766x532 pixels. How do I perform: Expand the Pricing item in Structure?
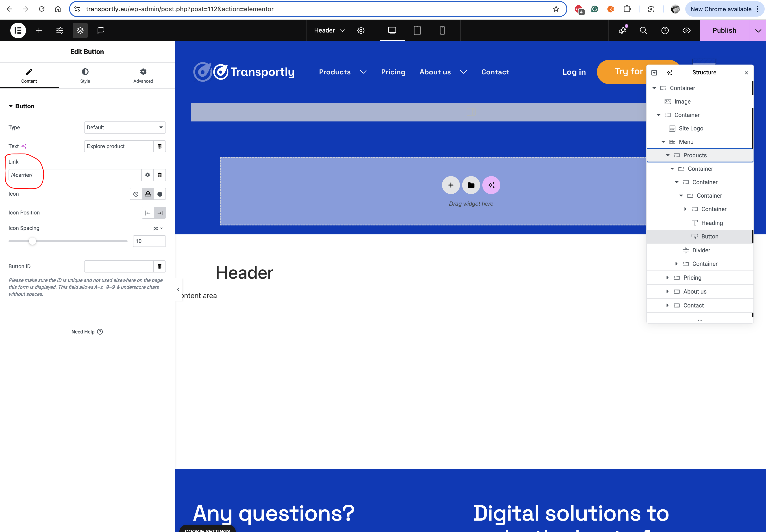click(667, 278)
